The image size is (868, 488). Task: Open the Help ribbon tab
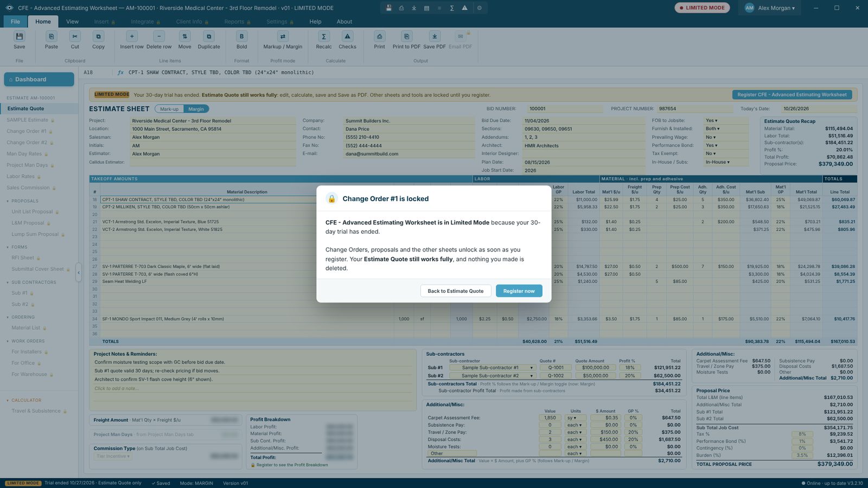pyautogui.click(x=315, y=22)
